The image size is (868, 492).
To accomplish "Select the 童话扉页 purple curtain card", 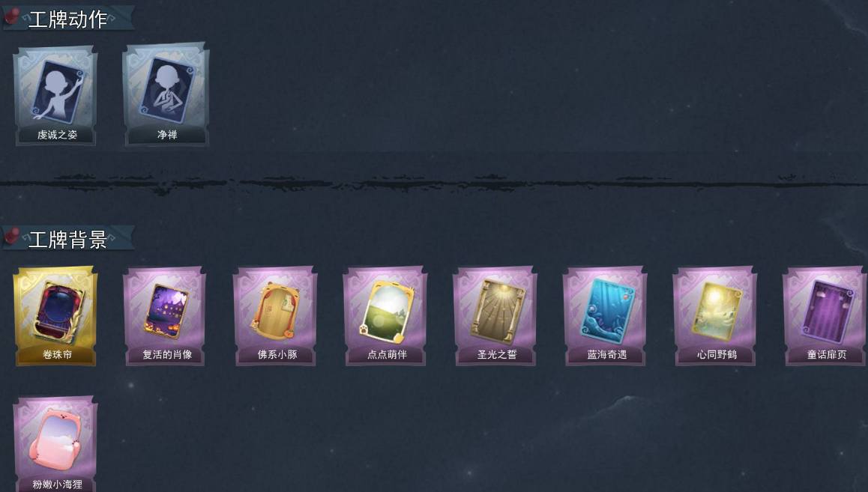I will click(x=825, y=316).
